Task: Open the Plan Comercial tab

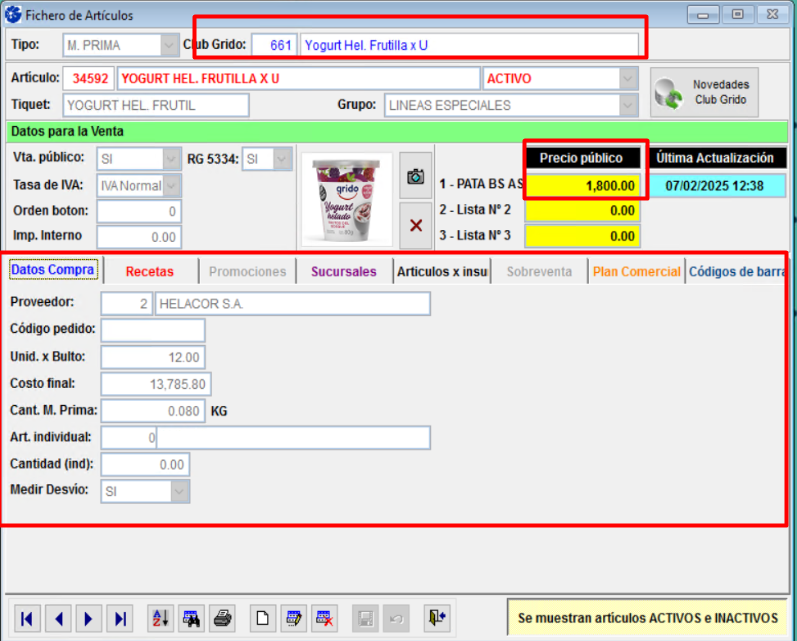Action: click(x=636, y=271)
